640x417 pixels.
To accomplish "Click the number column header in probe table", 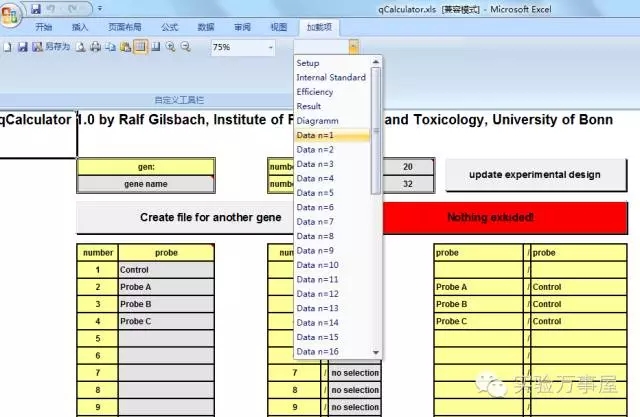I will click(98, 253).
